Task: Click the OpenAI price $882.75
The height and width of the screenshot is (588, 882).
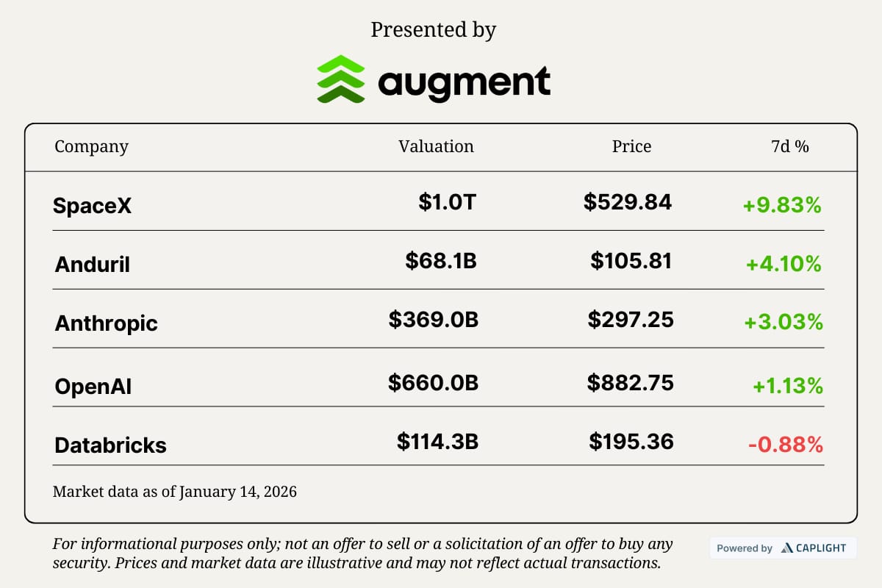Action: [631, 383]
